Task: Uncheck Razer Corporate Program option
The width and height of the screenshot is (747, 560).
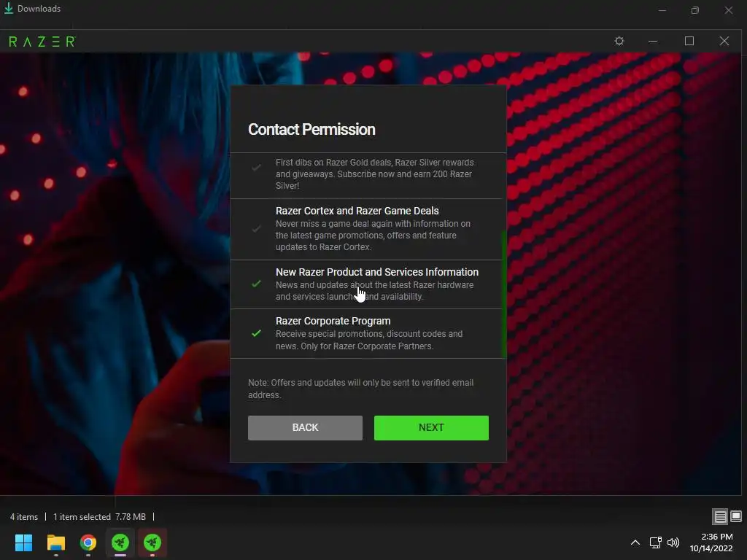Action: point(256,333)
